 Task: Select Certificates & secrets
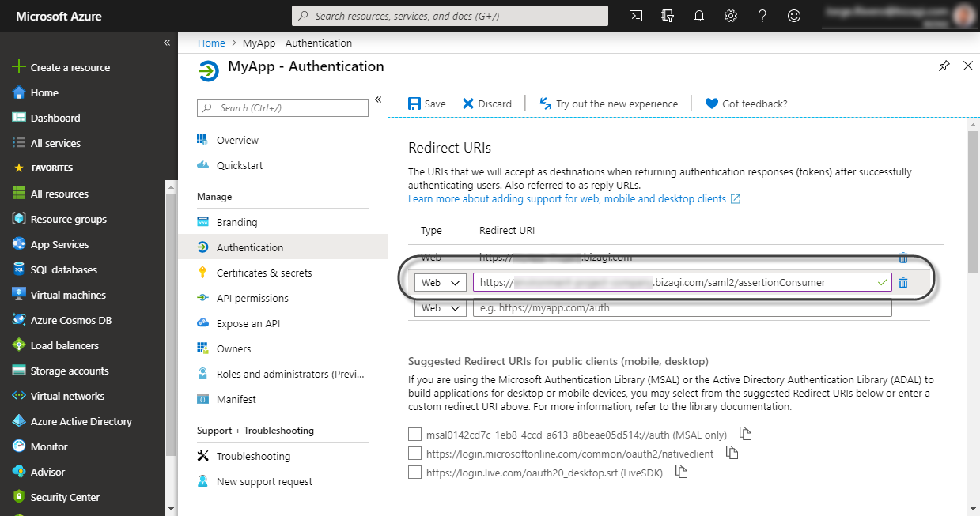264,273
